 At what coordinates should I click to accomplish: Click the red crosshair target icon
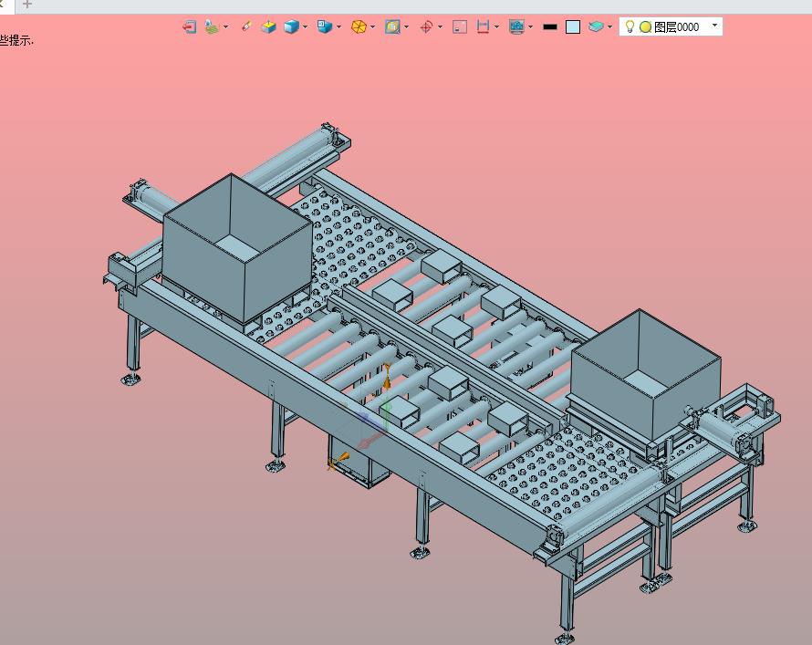[426, 27]
